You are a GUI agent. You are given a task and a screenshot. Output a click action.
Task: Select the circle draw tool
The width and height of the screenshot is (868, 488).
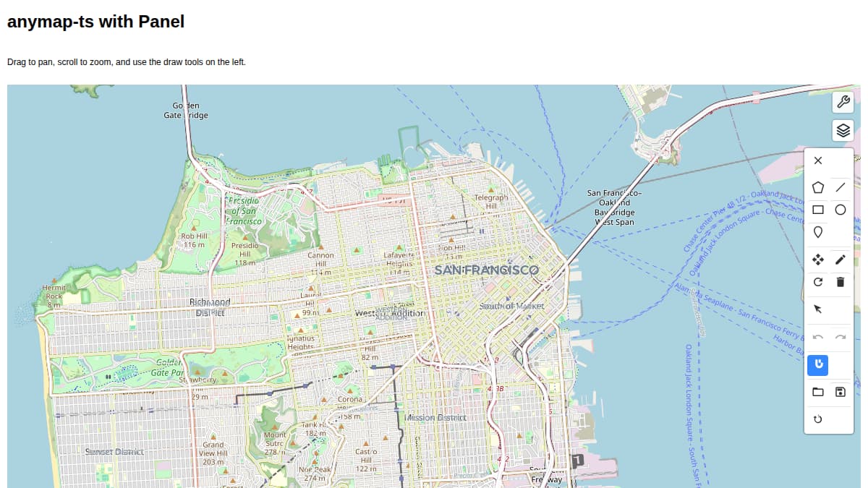(840, 210)
